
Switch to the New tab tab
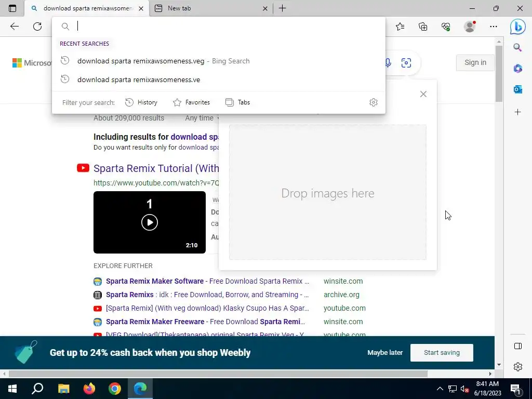211,8
